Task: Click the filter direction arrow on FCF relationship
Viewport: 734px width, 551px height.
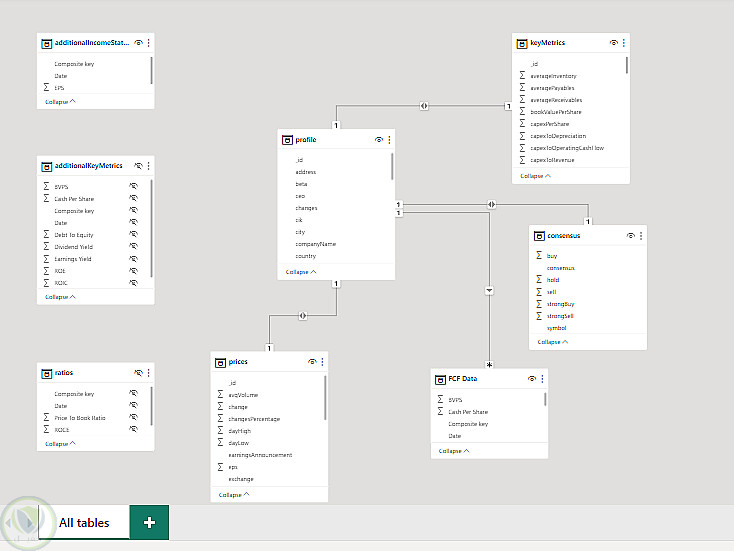Action: pos(490,291)
